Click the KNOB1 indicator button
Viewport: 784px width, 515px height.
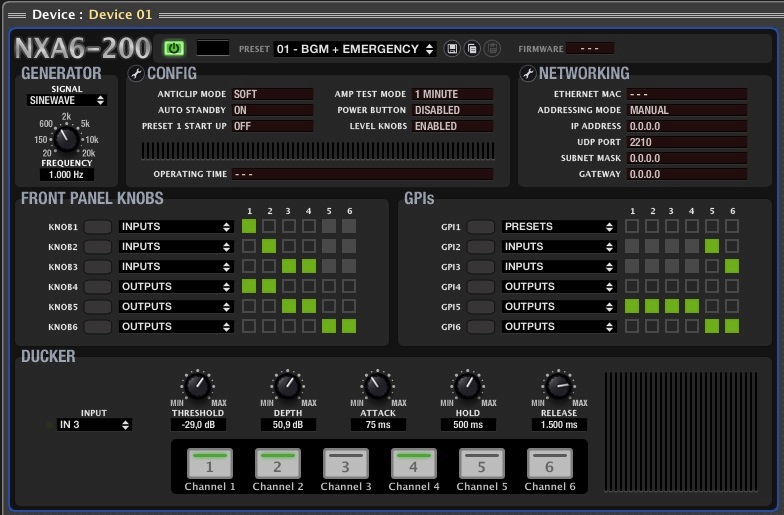pyautogui.click(x=97, y=227)
